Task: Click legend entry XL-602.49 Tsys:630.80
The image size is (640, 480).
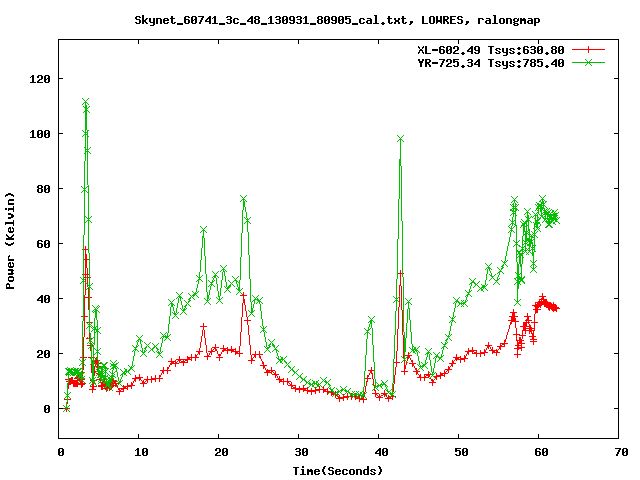Action: 491,50
